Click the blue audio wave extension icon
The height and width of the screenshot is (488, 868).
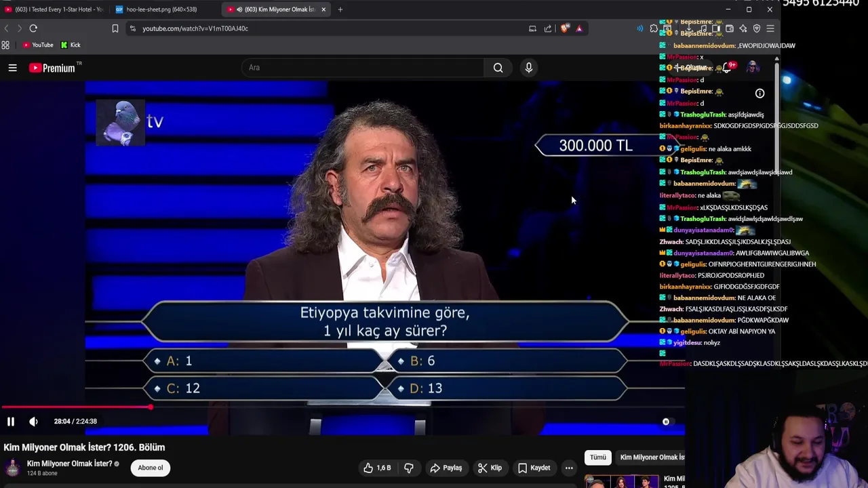(639, 28)
